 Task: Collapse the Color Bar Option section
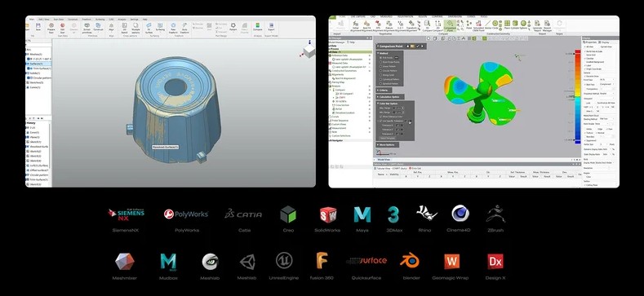(x=378, y=103)
